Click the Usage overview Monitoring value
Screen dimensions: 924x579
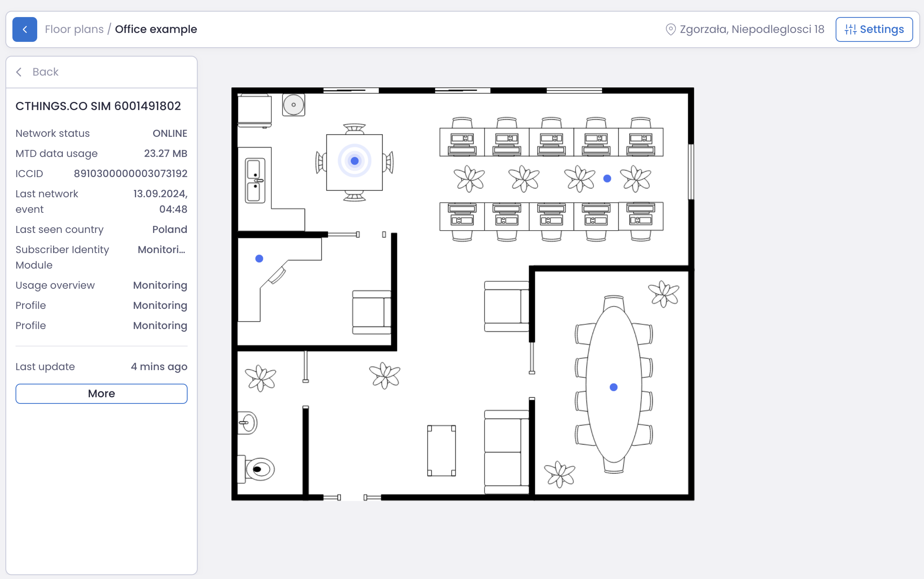coord(160,285)
